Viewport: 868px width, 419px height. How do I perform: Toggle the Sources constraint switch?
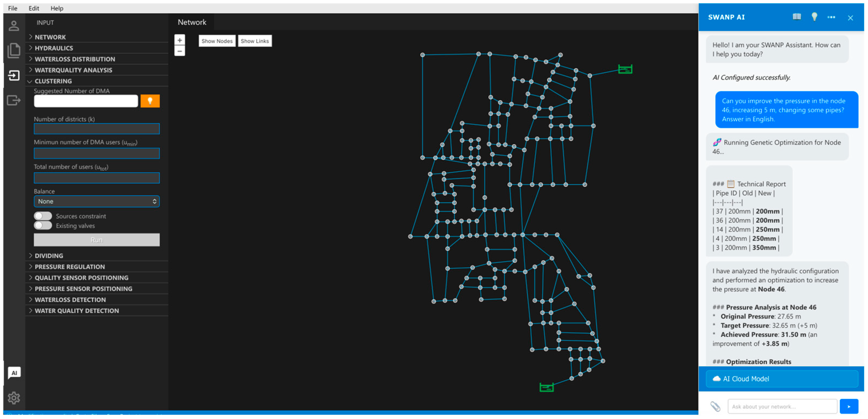click(x=43, y=216)
